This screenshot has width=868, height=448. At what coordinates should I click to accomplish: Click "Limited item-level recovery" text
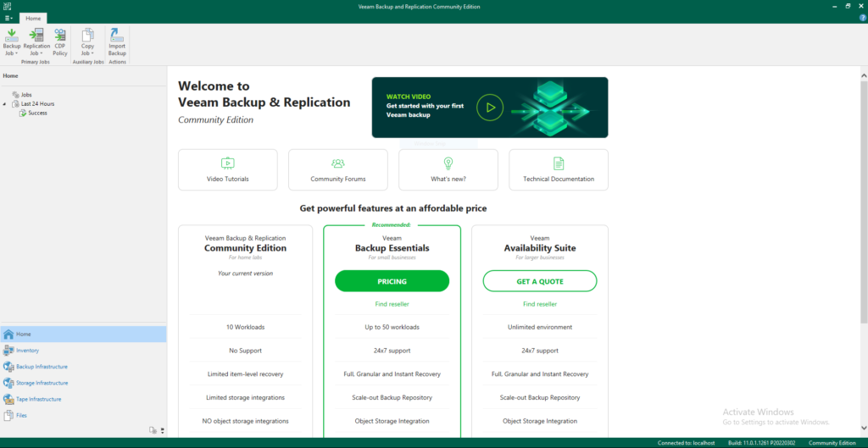(245, 373)
